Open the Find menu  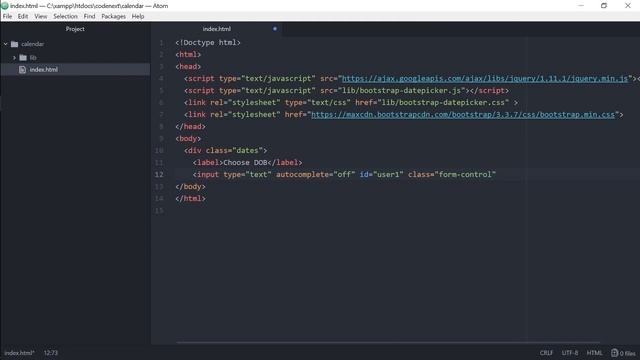click(x=89, y=16)
